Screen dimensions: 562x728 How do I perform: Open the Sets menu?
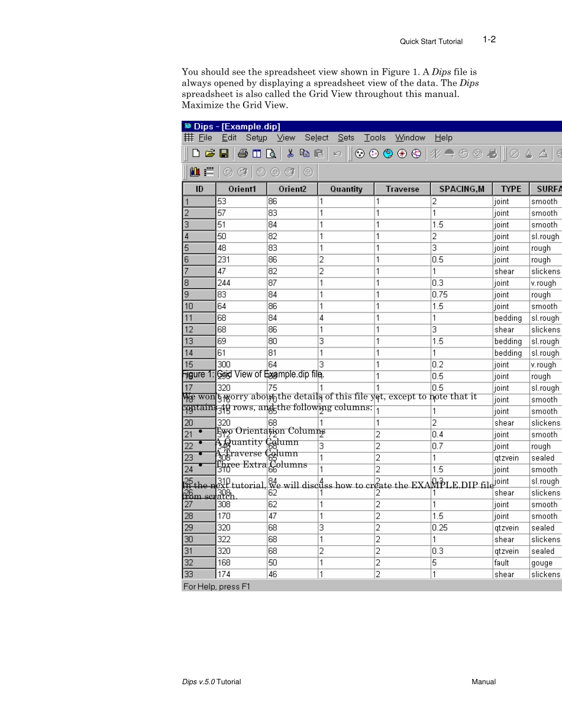click(346, 138)
